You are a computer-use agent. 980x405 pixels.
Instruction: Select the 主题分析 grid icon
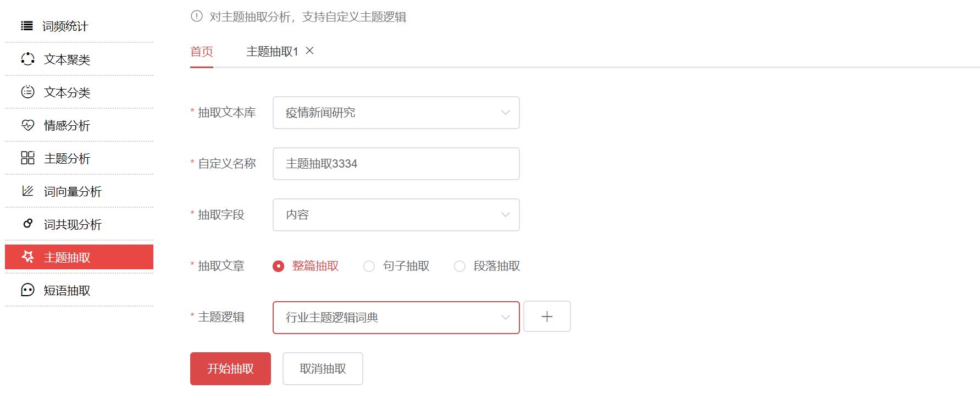point(27,158)
